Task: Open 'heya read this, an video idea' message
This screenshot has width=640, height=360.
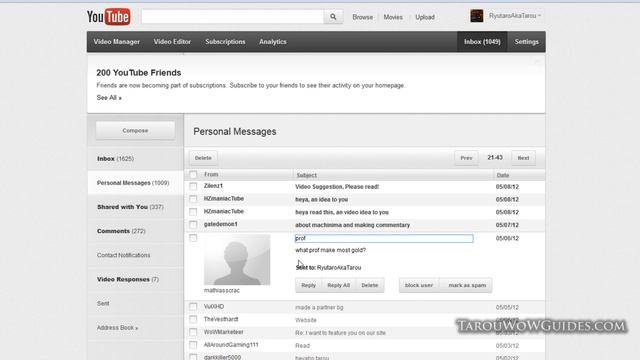Action: pyautogui.click(x=342, y=212)
